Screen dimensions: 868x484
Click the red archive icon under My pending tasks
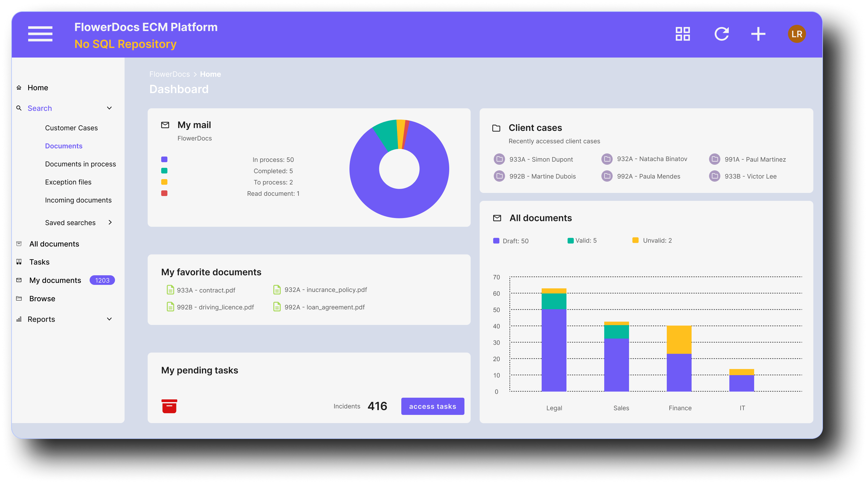[x=169, y=406]
